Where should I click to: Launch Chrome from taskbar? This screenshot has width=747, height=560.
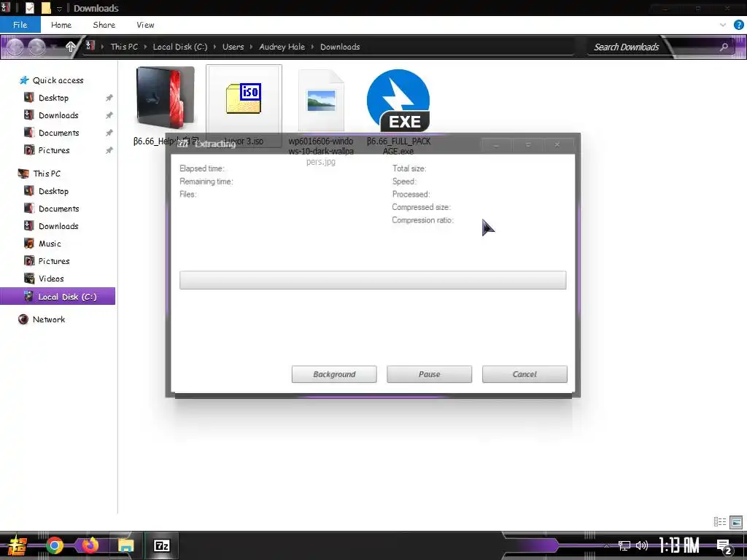coord(54,545)
